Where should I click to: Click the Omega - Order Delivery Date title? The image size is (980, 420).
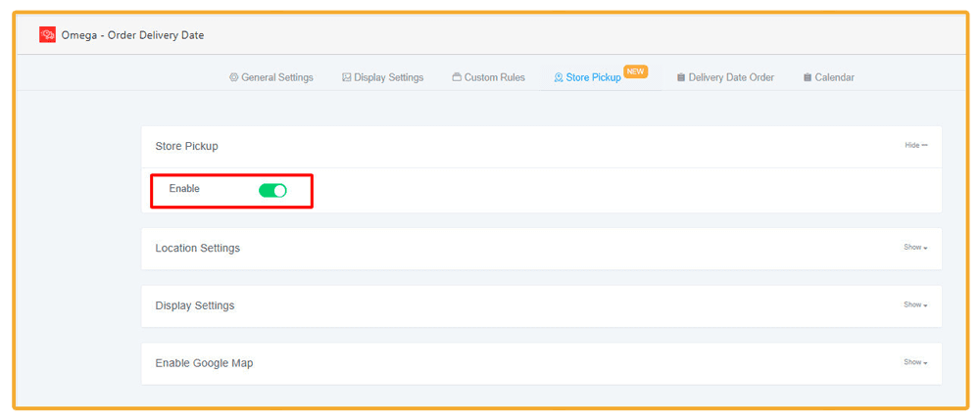pyautogui.click(x=132, y=35)
